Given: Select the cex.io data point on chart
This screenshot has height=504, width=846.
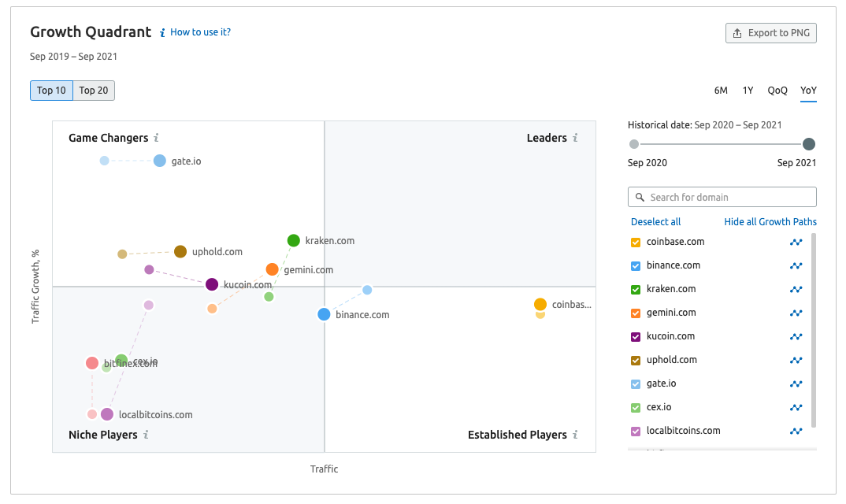Looking at the screenshot, I should click(x=121, y=360).
